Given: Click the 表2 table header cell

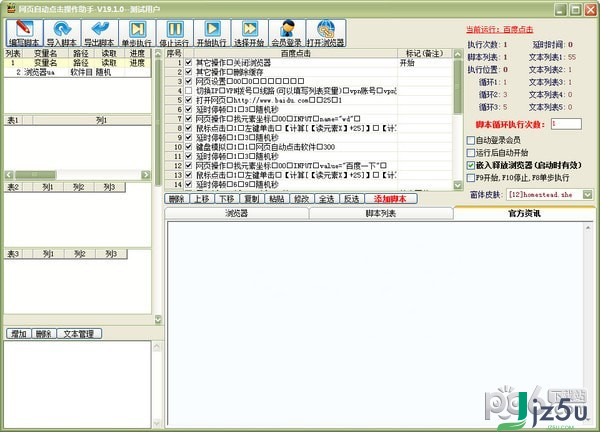Looking at the screenshot, I should pos(14,187).
